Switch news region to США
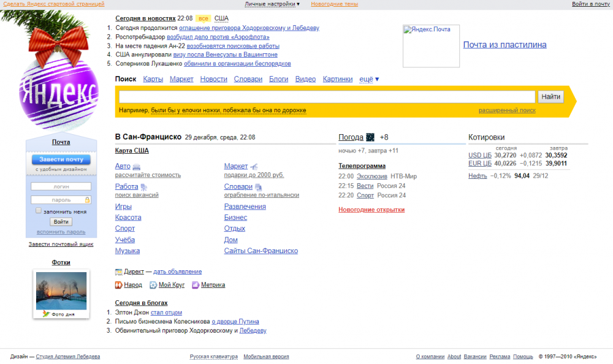 click(x=221, y=18)
